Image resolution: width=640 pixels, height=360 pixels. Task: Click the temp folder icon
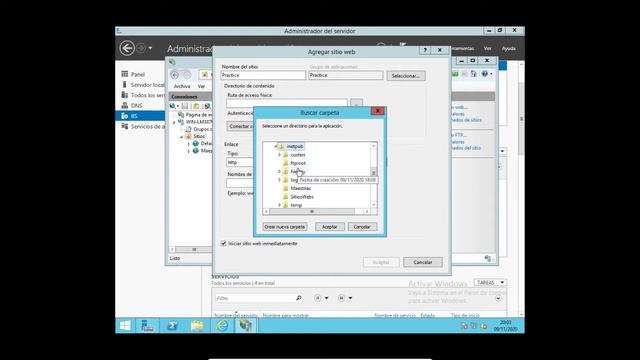coord(286,205)
